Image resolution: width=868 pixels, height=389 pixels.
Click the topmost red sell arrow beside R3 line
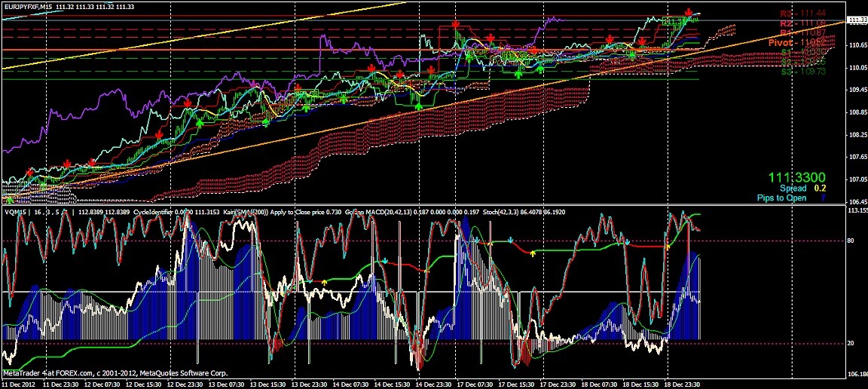tap(689, 11)
